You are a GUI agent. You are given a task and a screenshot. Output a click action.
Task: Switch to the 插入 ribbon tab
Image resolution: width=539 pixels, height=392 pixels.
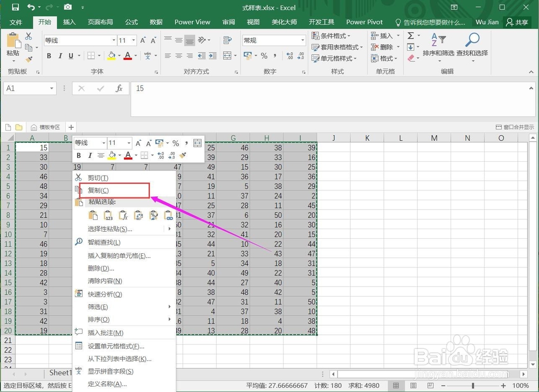(x=69, y=22)
